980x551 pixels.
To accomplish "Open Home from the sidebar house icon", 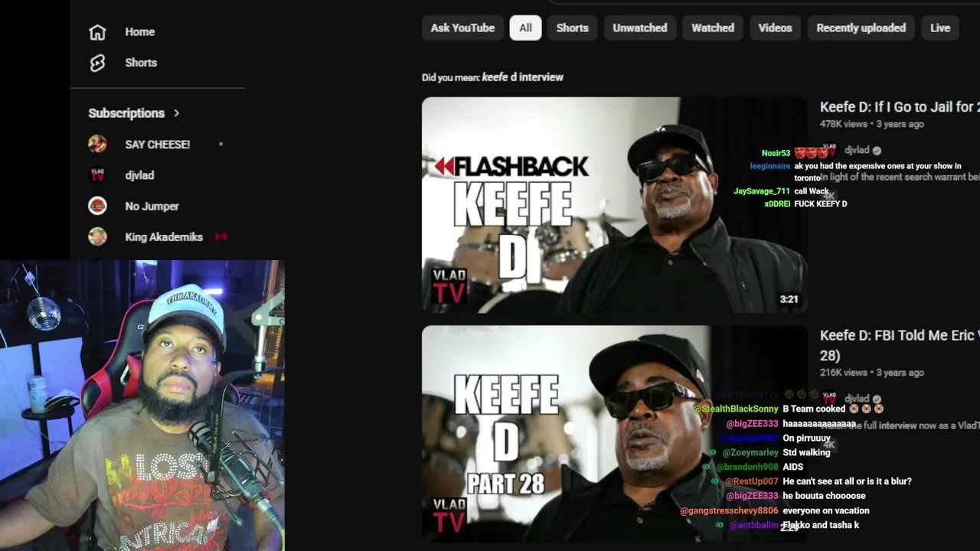I will point(97,32).
